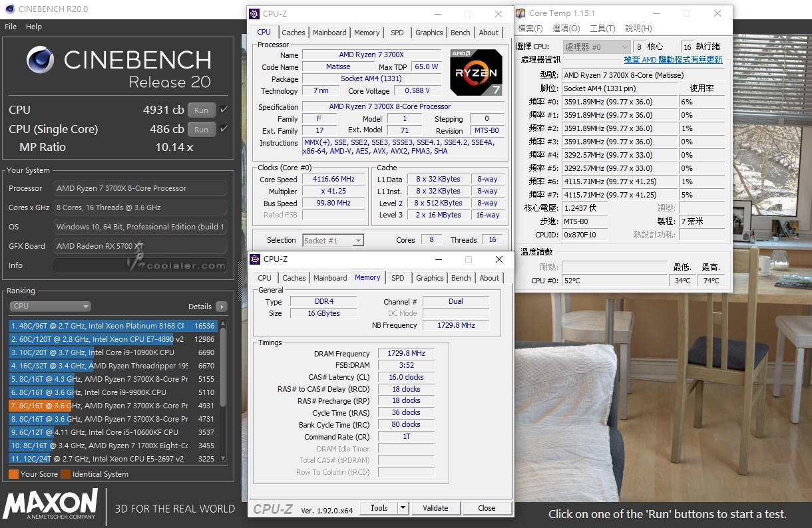Open Mainboard tab in the CPU-Z Memory window
The width and height of the screenshot is (812, 528).
pyautogui.click(x=330, y=278)
